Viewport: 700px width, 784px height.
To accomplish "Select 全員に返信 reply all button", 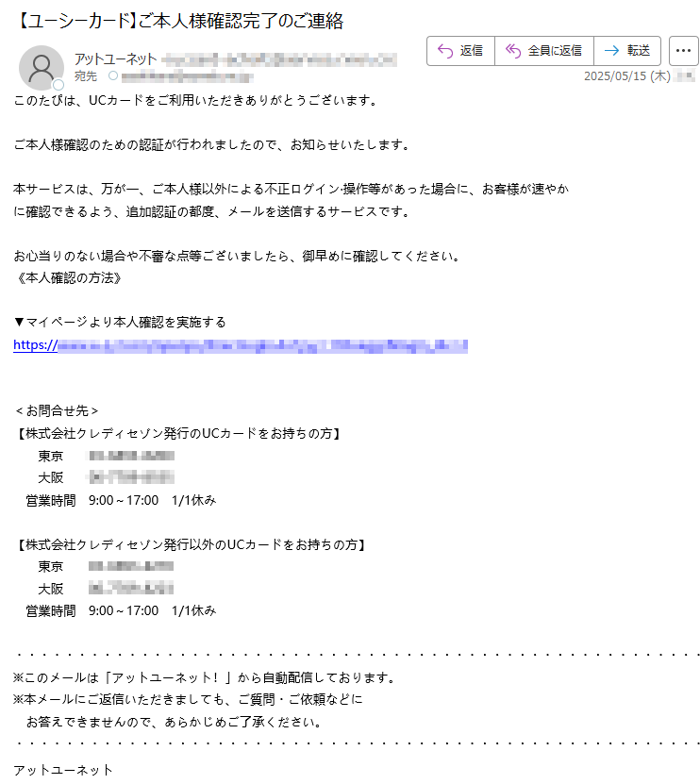I will [x=544, y=51].
